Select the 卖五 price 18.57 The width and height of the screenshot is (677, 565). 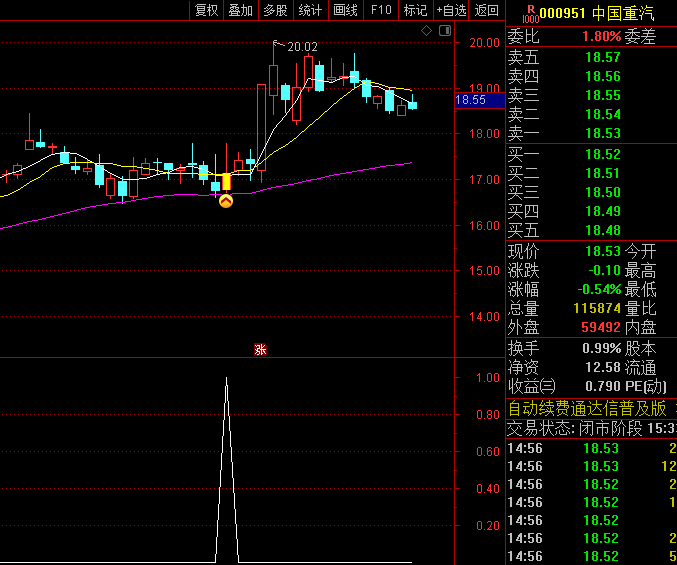click(x=603, y=57)
